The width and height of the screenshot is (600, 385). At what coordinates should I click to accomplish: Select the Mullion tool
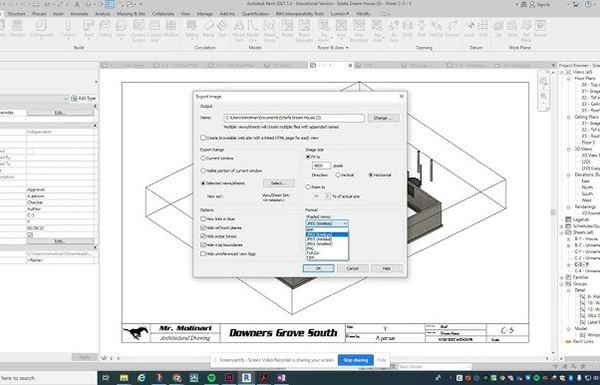pyautogui.click(x=171, y=29)
